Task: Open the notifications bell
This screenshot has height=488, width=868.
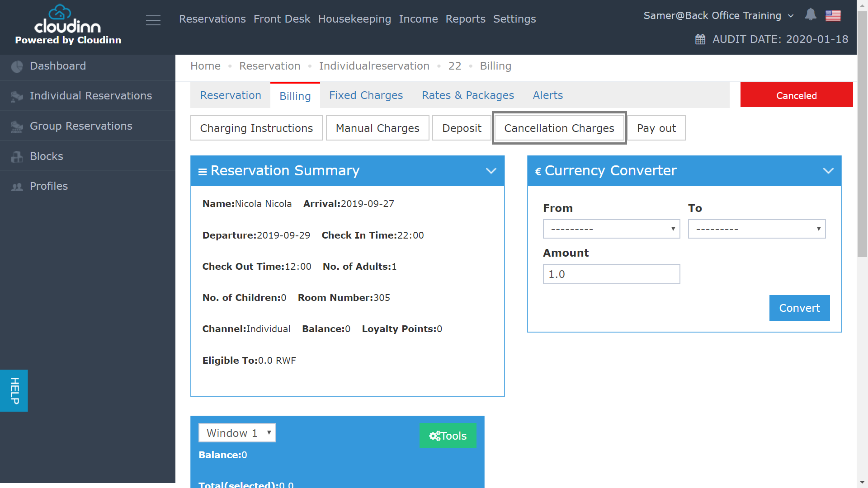Action: (811, 15)
